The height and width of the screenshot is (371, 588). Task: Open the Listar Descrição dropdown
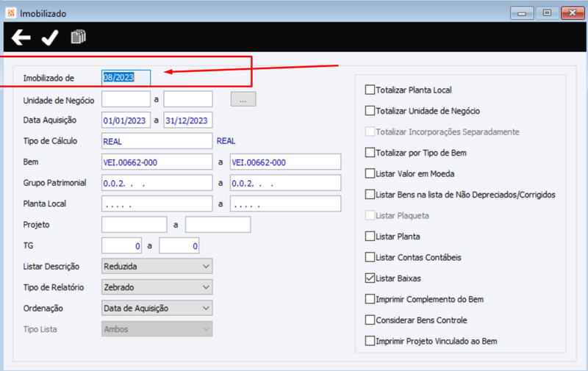pos(157,266)
